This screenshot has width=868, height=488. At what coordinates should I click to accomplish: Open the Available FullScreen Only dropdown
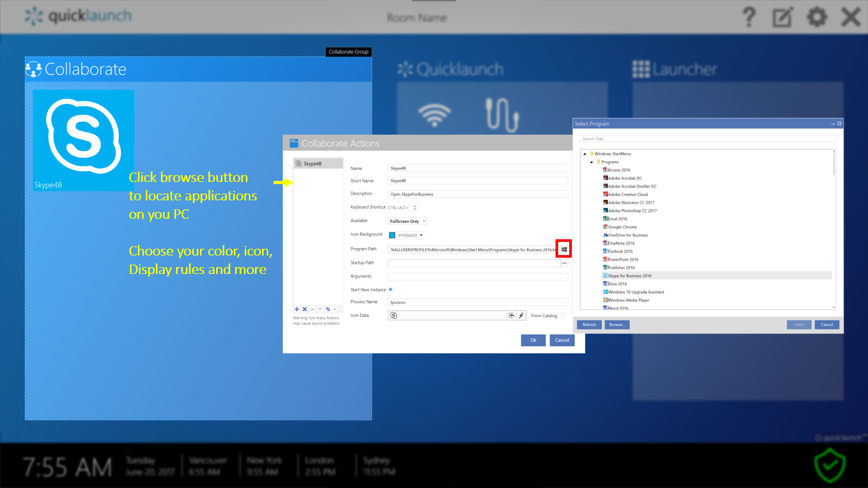coord(407,221)
